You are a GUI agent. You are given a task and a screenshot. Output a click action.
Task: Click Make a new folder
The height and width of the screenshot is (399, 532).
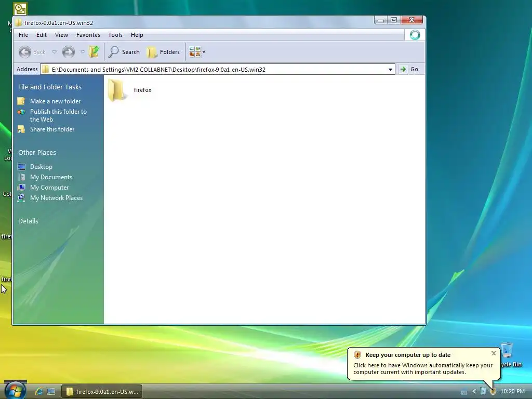tap(55, 101)
